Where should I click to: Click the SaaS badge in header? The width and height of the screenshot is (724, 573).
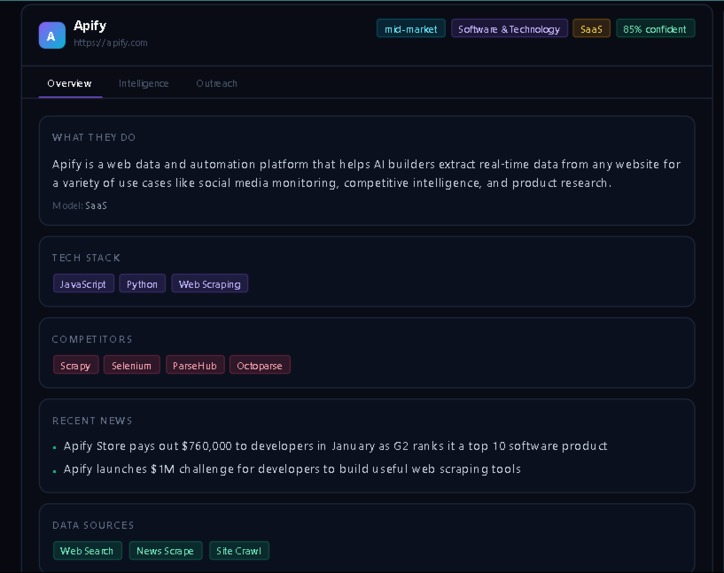(x=591, y=29)
